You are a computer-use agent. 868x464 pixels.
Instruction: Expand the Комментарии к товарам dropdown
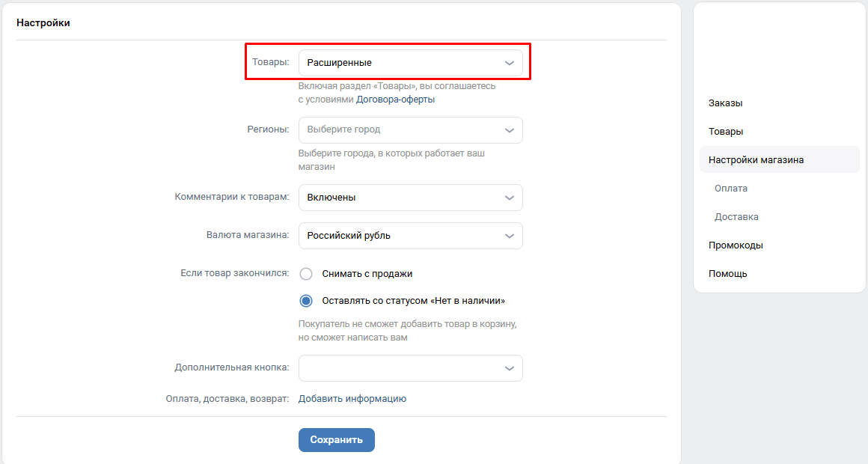pos(400,198)
